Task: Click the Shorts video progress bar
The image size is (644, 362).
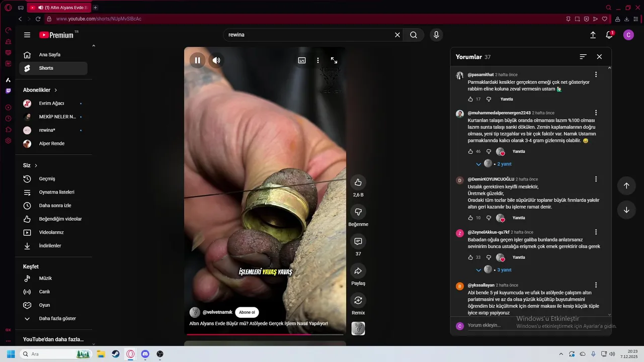Action: click(265, 334)
